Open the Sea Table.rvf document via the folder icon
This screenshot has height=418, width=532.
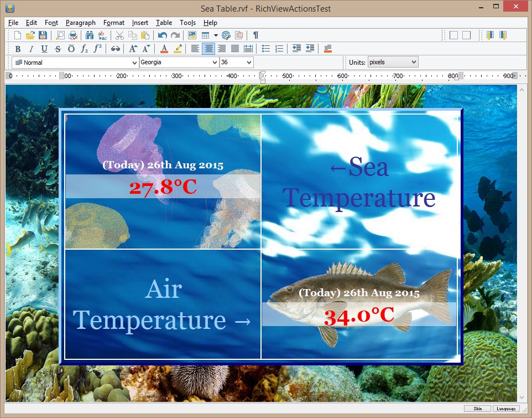click(31, 35)
